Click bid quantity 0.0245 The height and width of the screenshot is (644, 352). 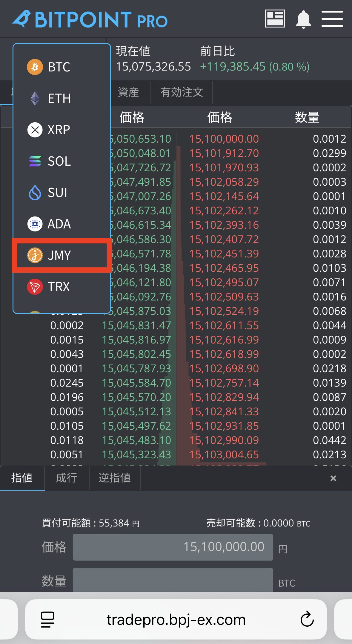67,383
